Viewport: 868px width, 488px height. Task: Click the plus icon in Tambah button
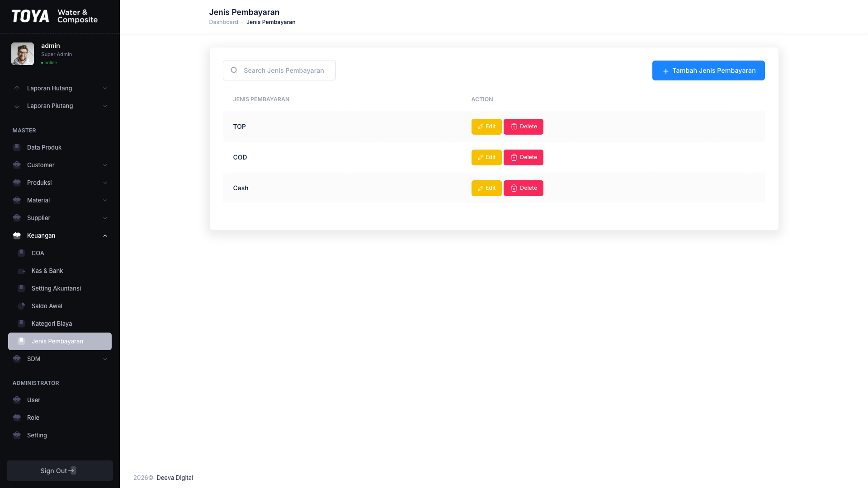point(665,71)
